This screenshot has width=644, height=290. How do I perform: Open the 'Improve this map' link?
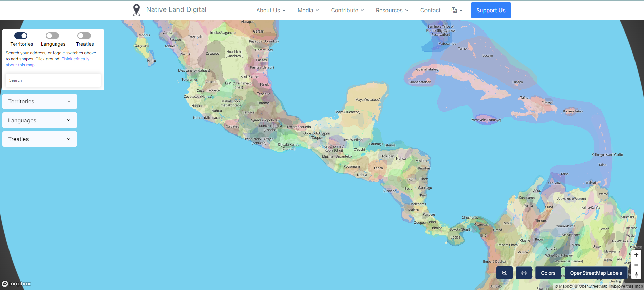click(626, 286)
